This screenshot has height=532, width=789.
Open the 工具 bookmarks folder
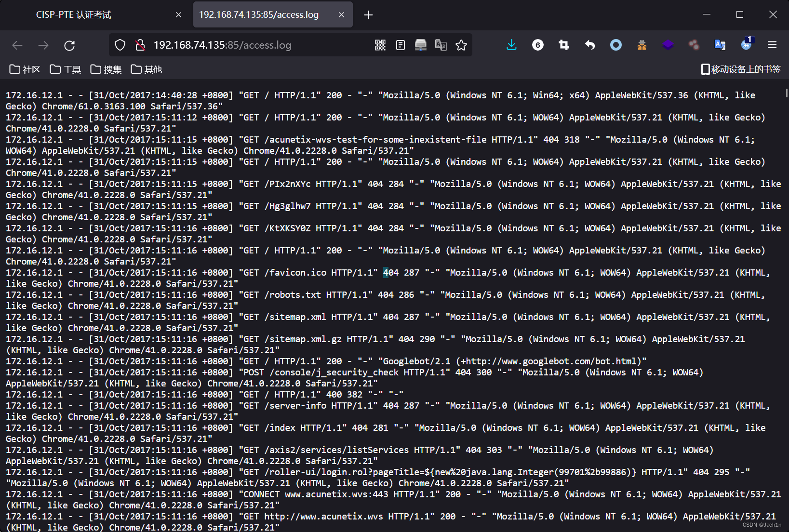(65, 69)
